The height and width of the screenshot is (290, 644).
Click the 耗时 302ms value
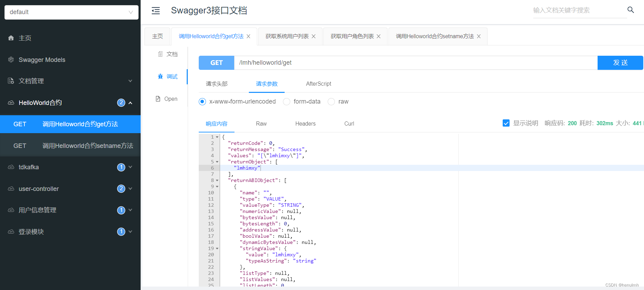tap(605, 123)
